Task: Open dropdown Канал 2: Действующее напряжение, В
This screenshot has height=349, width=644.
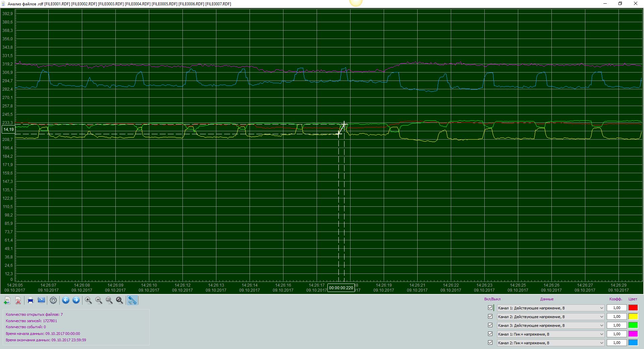Action: (551, 316)
